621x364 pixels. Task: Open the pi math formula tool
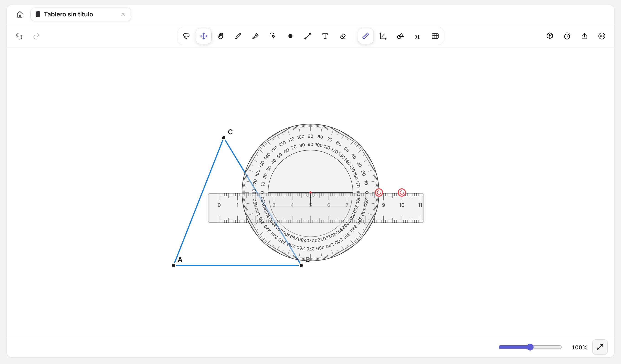pyautogui.click(x=417, y=36)
